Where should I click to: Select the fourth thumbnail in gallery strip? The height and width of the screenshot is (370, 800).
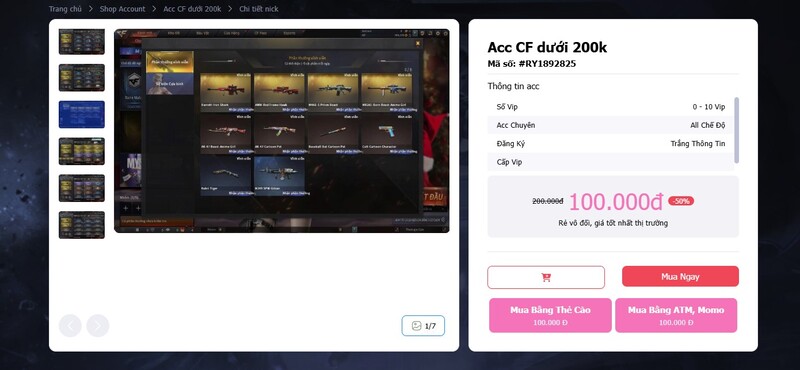click(82, 151)
